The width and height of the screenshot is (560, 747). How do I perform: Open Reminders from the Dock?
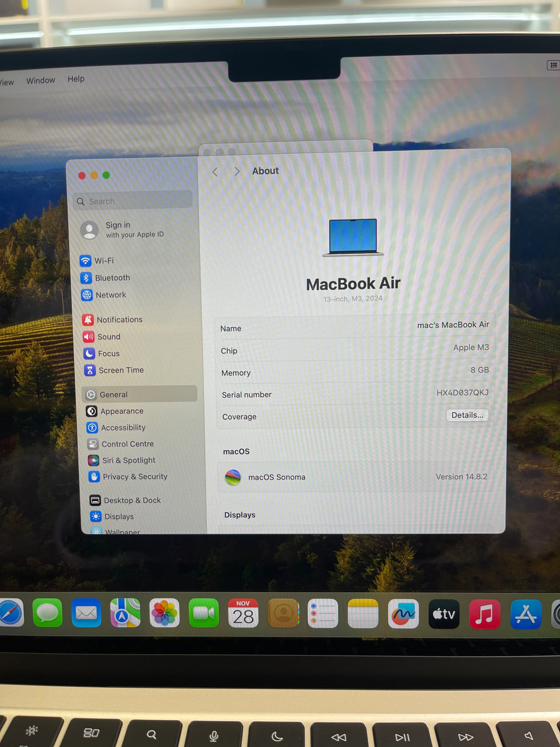(x=323, y=613)
